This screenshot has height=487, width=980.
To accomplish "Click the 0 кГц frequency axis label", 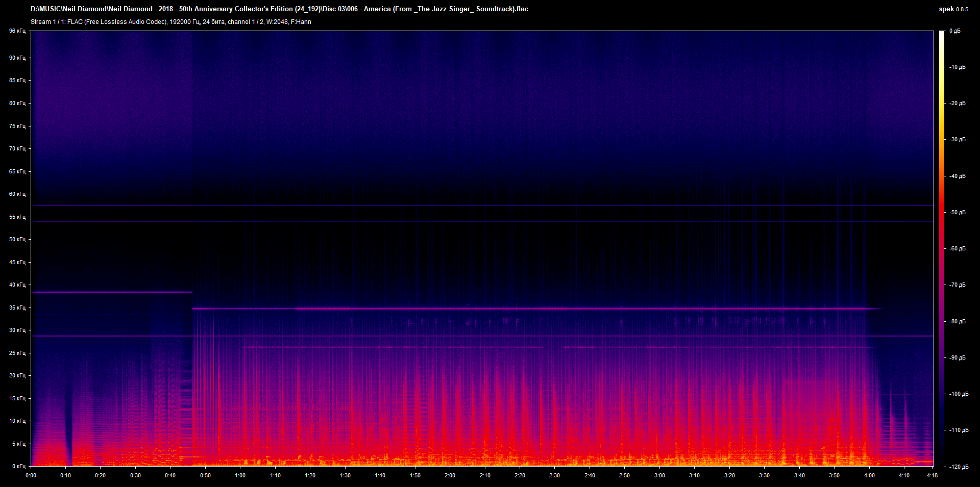I will pos(18,465).
